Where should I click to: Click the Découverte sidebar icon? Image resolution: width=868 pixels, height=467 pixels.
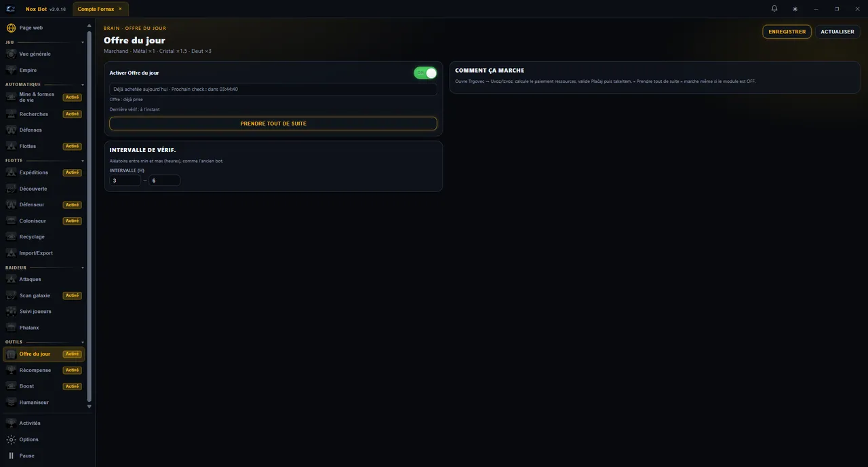click(x=11, y=189)
